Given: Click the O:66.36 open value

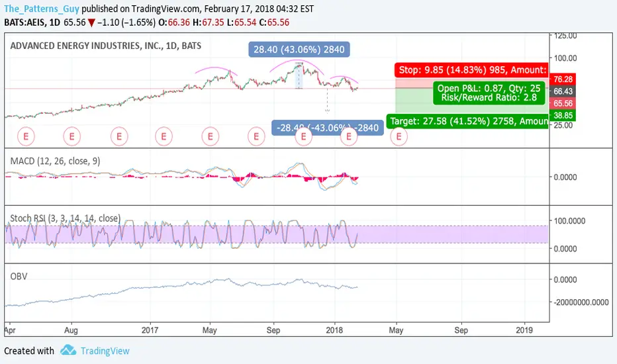Looking at the screenshot, I should [x=174, y=23].
